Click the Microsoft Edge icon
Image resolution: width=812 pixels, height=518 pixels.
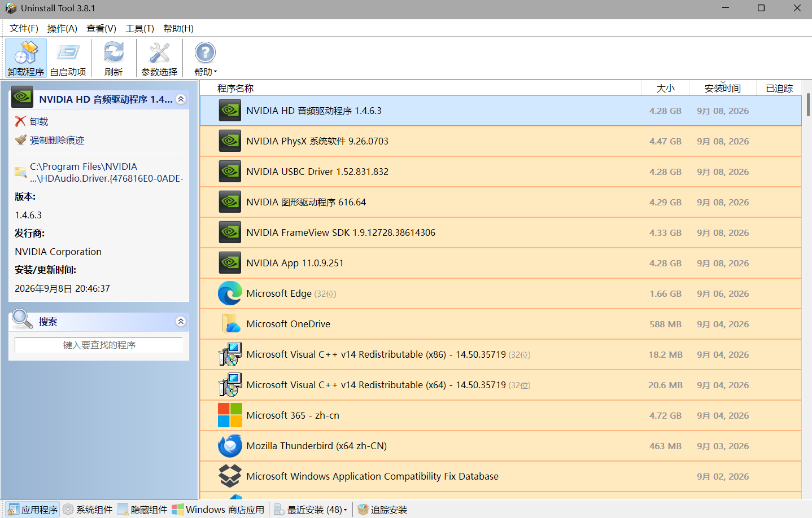point(230,293)
